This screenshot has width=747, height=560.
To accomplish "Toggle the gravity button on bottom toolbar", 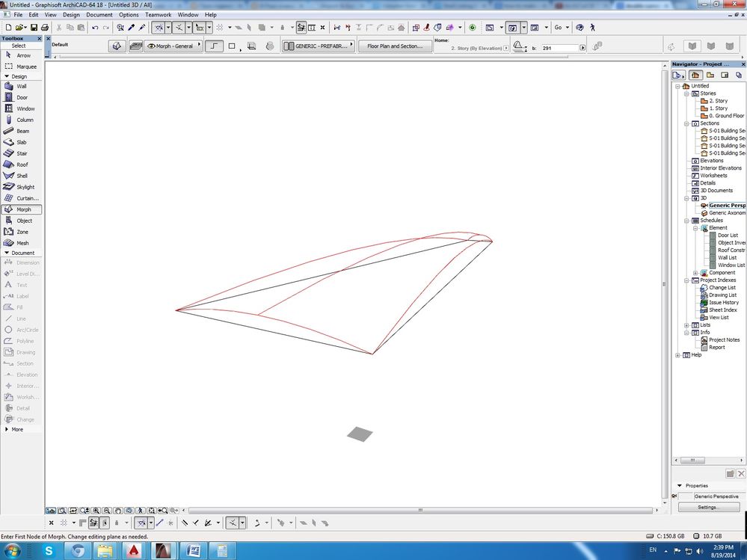I will (x=117, y=523).
